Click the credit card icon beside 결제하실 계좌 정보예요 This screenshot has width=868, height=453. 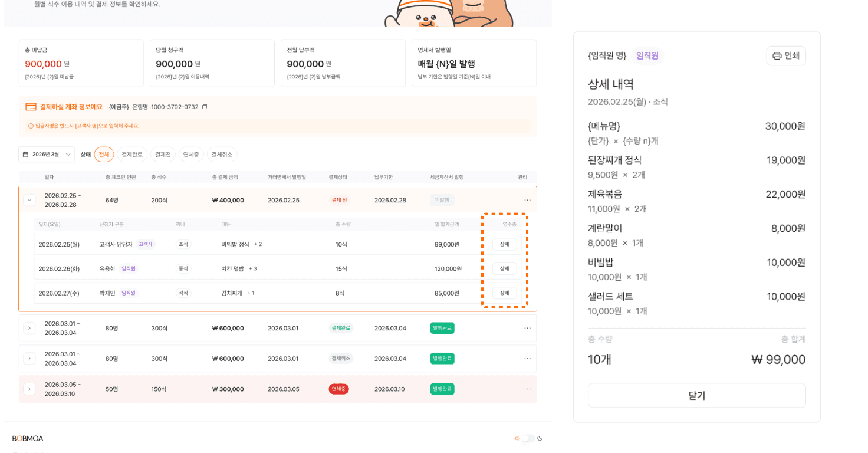tap(31, 107)
